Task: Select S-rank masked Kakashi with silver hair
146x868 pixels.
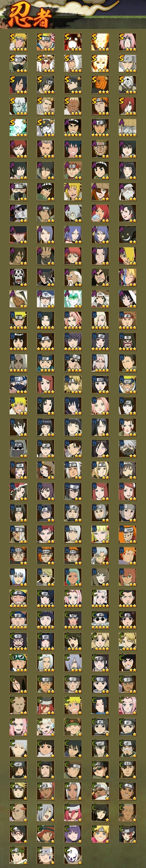Action: coord(19,63)
